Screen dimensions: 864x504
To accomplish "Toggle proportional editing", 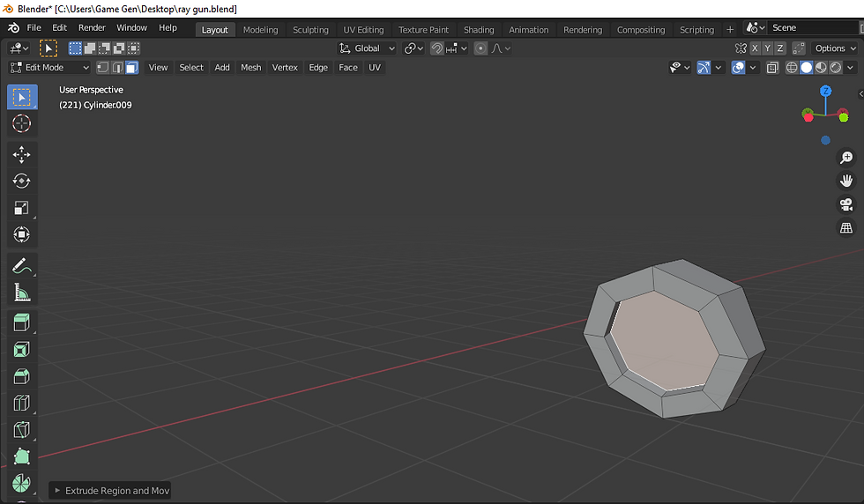I will pos(480,48).
